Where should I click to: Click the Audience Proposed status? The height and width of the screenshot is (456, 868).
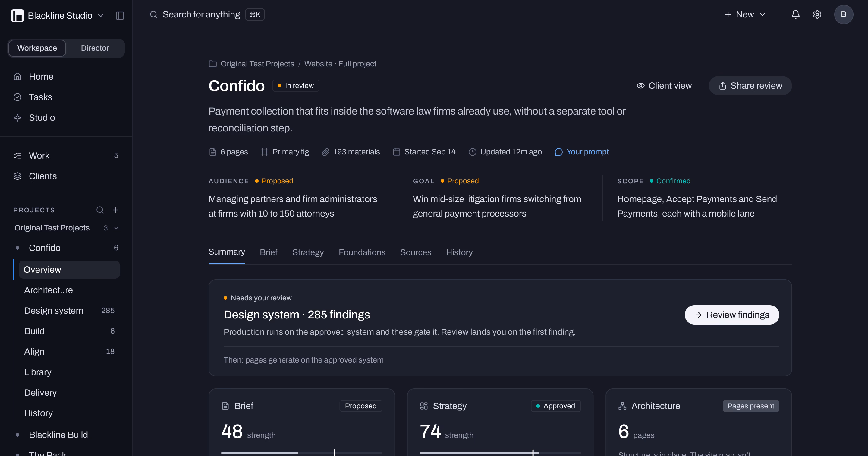tap(274, 181)
